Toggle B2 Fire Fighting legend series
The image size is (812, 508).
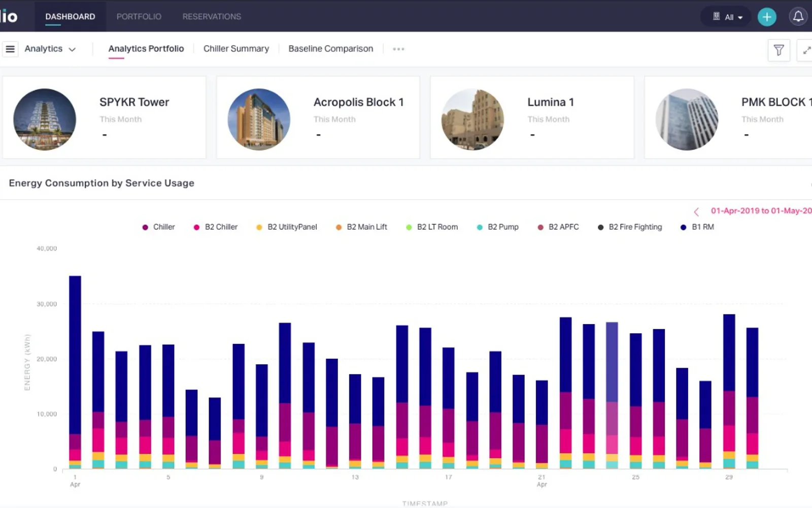630,227
